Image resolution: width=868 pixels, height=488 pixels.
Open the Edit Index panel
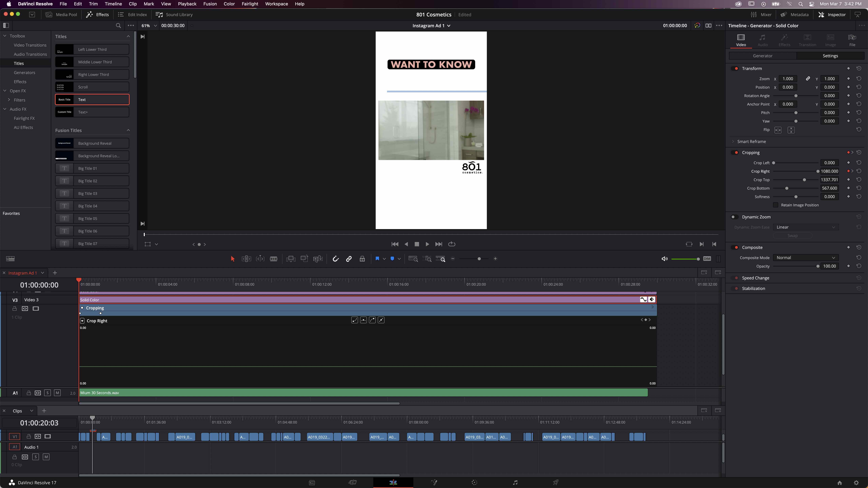132,14
